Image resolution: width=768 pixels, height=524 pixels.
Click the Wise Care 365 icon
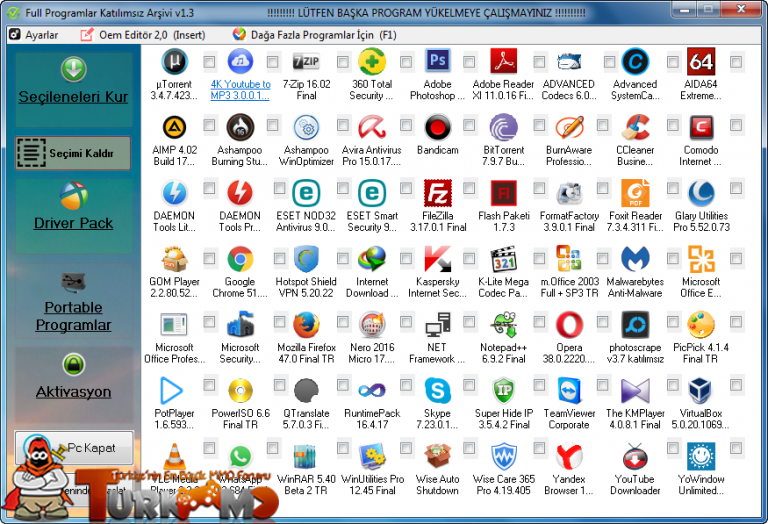coord(504,456)
